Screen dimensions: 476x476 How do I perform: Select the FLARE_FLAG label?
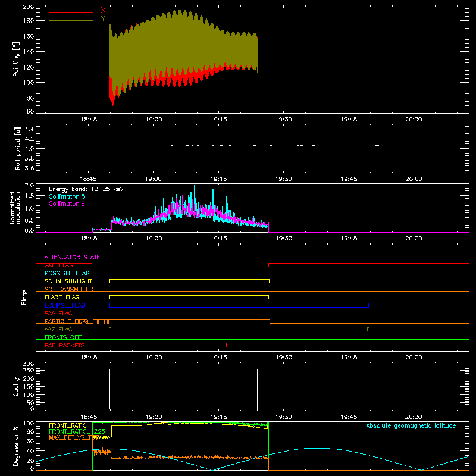pyautogui.click(x=62, y=297)
